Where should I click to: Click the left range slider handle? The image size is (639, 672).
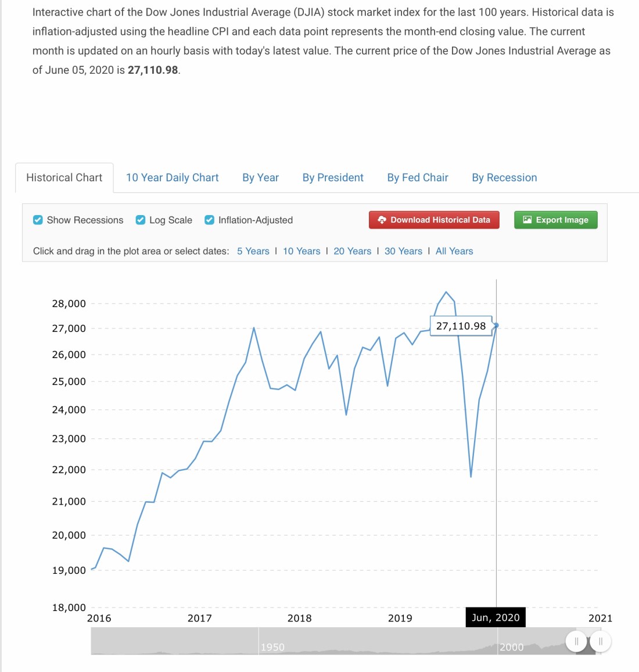click(576, 642)
